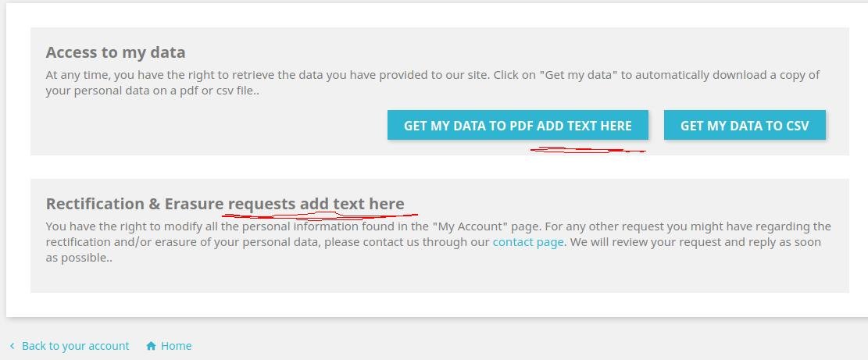Click the Home link in footer
This screenshot has height=360, width=868.
[176, 346]
